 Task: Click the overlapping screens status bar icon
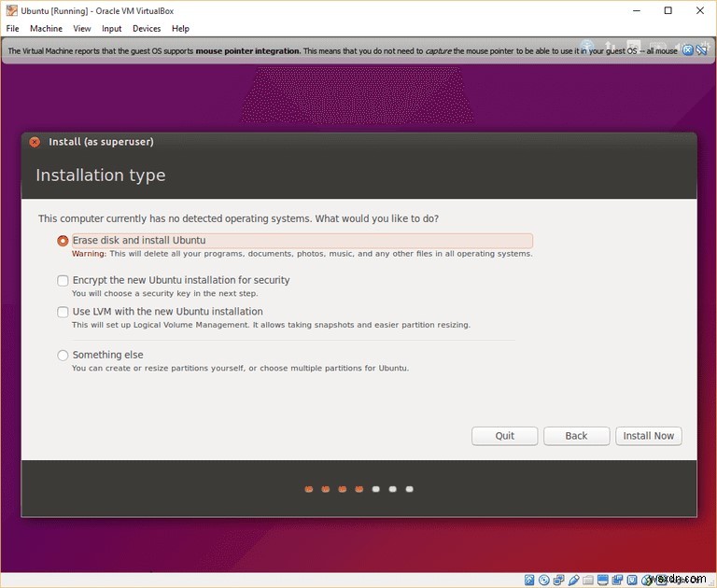coord(617,581)
